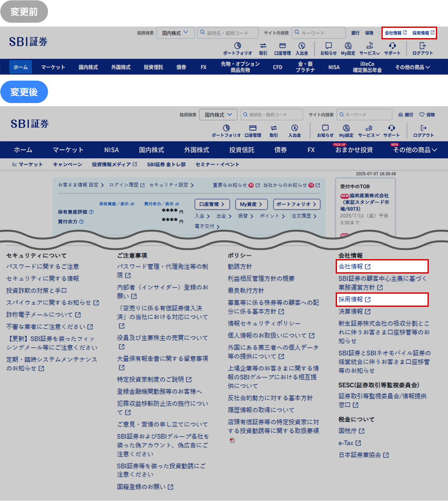Click the PDF icon under 店頭有価証券 policy link
Screen dimensions: 448x501
coord(232,441)
